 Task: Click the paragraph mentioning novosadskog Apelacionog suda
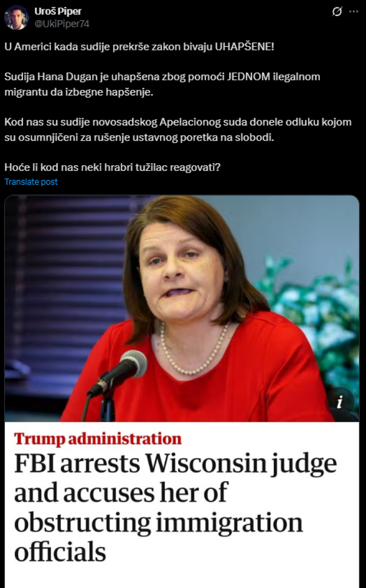coord(178,129)
